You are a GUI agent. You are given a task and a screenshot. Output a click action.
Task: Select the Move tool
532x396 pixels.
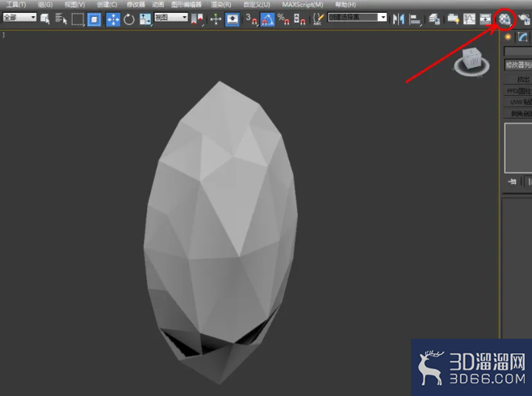coord(113,19)
